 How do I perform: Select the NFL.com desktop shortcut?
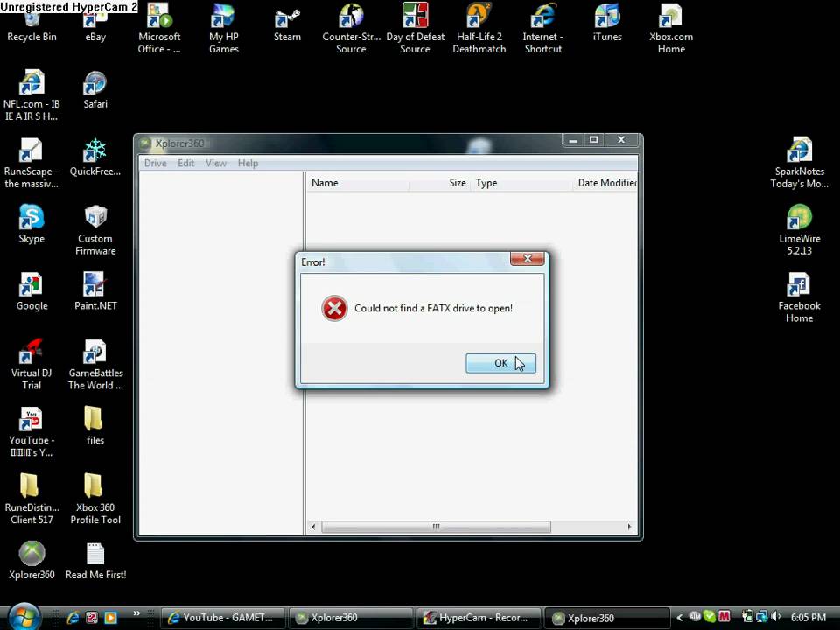31,95
